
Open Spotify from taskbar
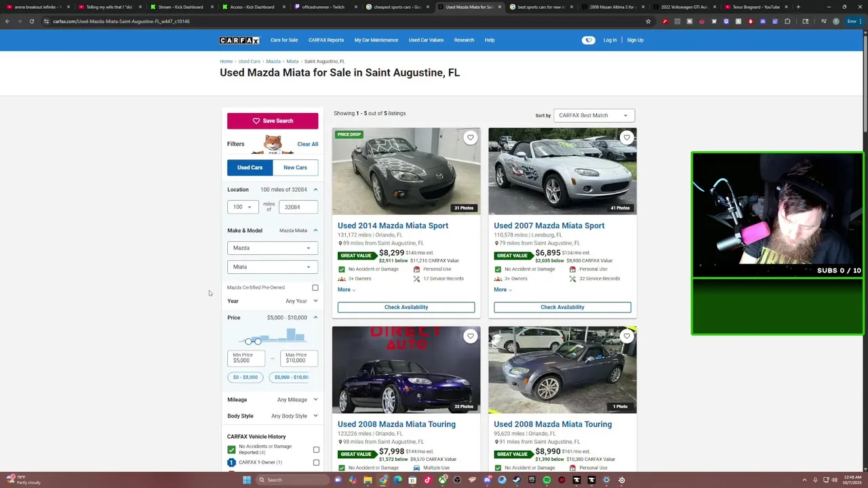[x=547, y=480]
